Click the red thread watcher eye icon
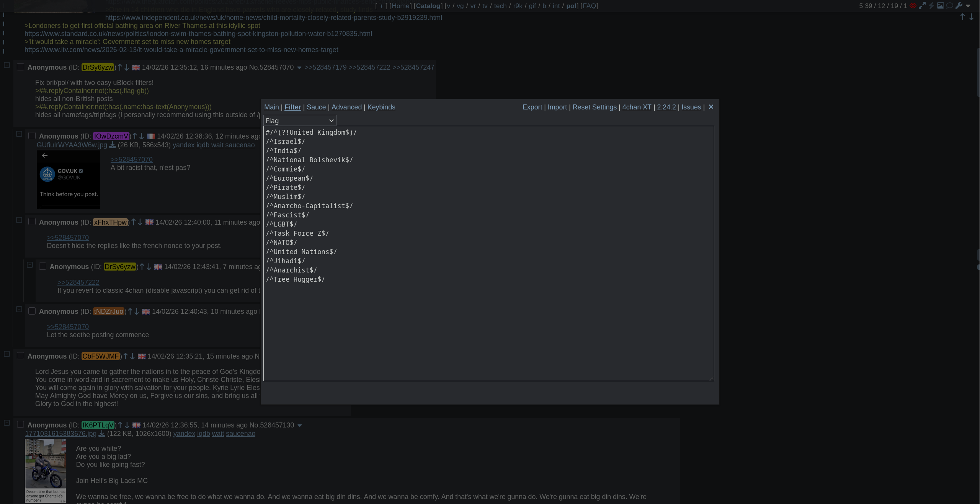The height and width of the screenshot is (504, 980). pyautogui.click(x=913, y=6)
